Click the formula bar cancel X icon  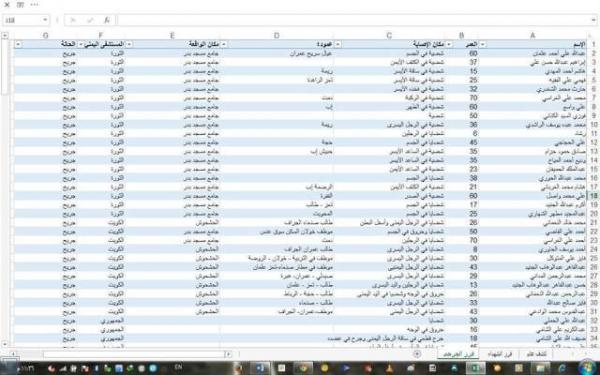click(72, 20)
